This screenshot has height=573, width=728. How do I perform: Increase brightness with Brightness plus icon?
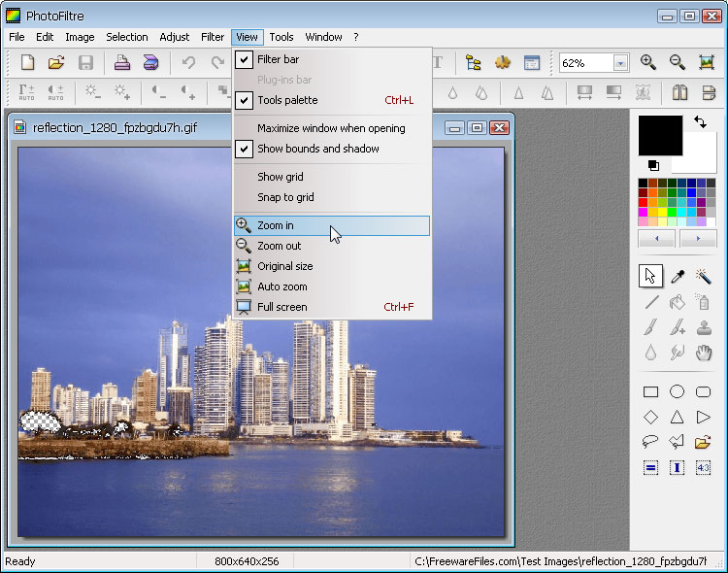(x=121, y=92)
